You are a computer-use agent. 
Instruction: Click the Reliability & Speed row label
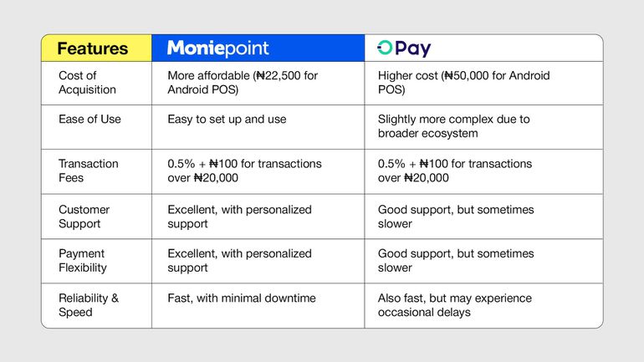tap(89, 305)
